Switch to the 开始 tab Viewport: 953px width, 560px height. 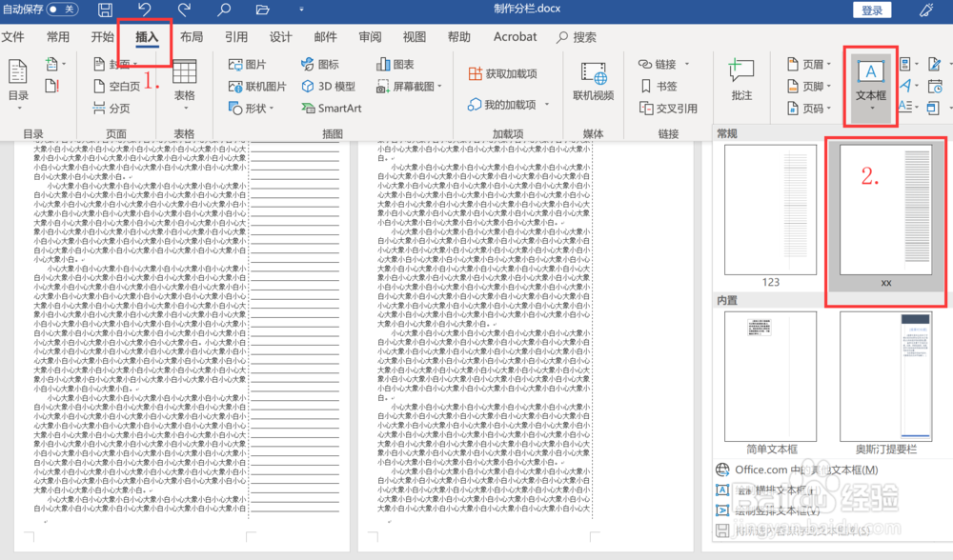point(102,37)
